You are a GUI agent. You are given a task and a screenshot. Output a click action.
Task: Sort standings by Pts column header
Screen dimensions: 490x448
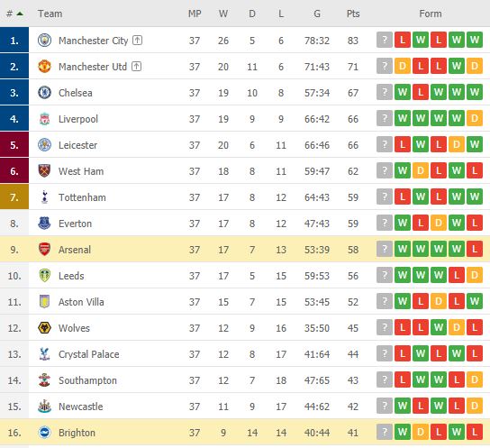click(353, 14)
